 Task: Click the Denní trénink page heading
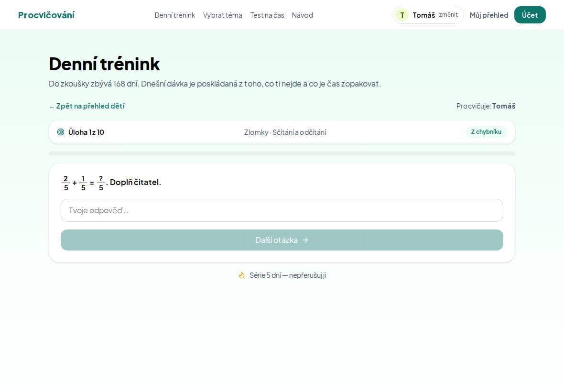pos(104,64)
